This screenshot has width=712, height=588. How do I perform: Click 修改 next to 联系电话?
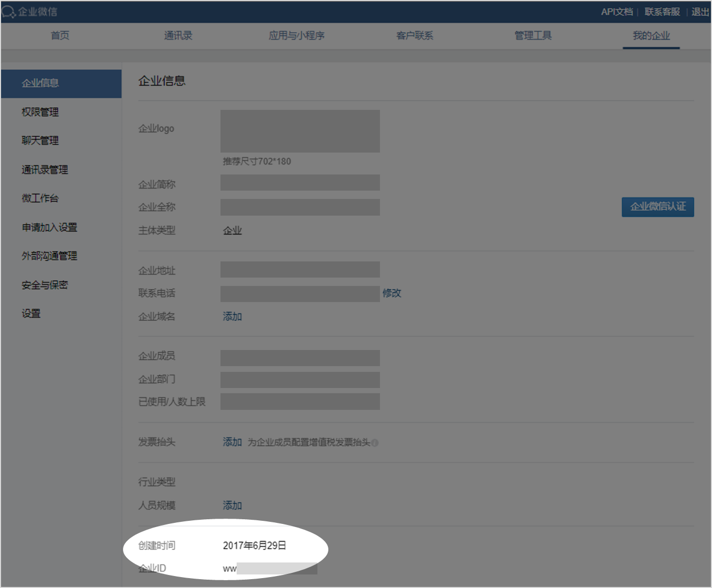pos(392,293)
